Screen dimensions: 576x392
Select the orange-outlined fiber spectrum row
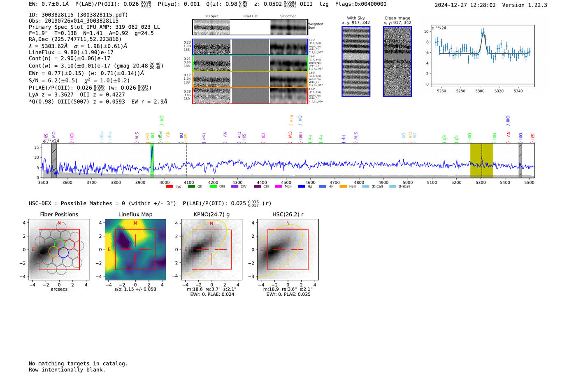point(250,79)
